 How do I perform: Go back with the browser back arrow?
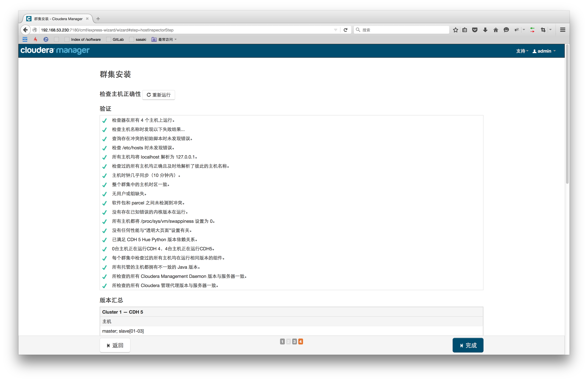[x=25, y=30]
